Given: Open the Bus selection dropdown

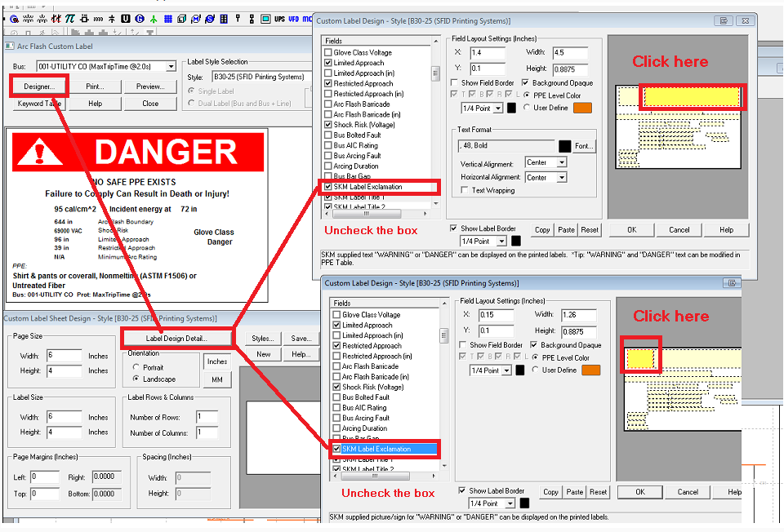Looking at the screenshot, I should [x=170, y=66].
